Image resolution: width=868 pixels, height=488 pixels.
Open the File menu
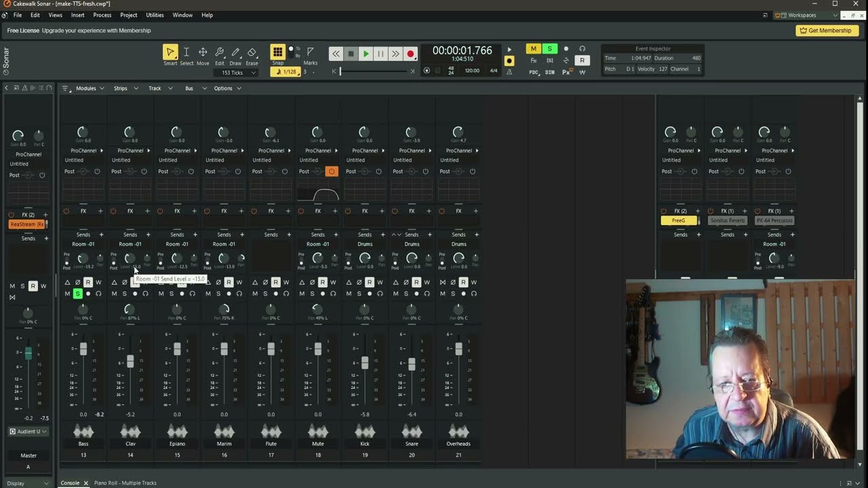coord(18,15)
